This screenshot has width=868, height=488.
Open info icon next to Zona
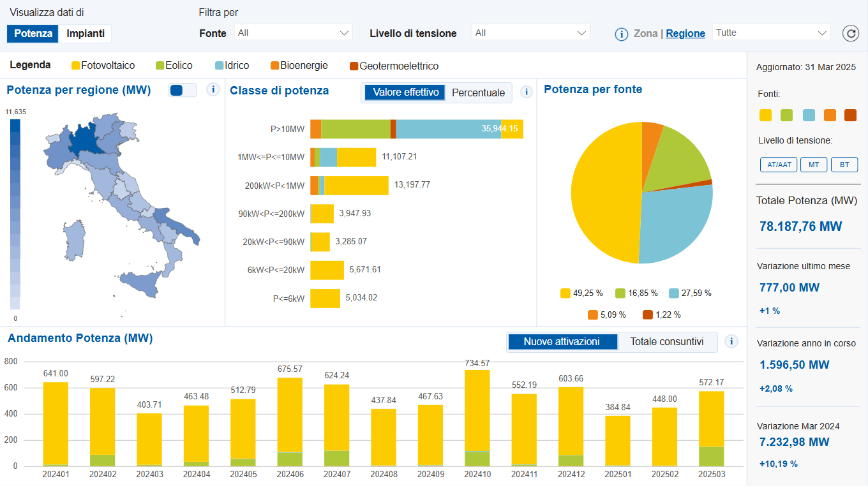(x=622, y=34)
